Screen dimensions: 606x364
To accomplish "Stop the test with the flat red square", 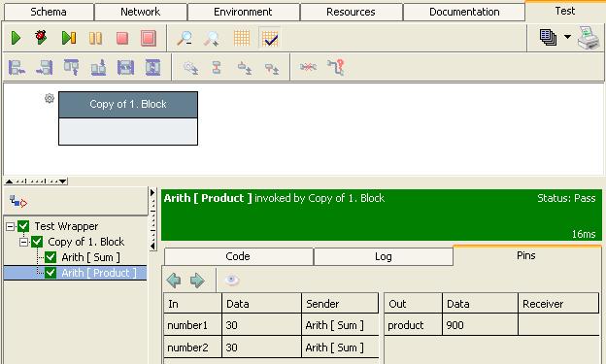I will point(122,38).
